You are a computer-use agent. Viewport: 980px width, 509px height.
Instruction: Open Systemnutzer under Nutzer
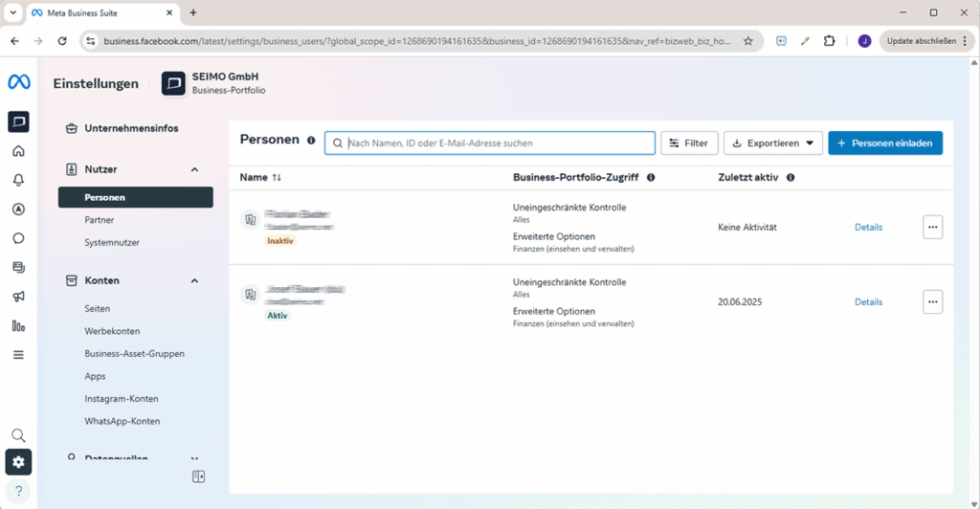pos(112,242)
